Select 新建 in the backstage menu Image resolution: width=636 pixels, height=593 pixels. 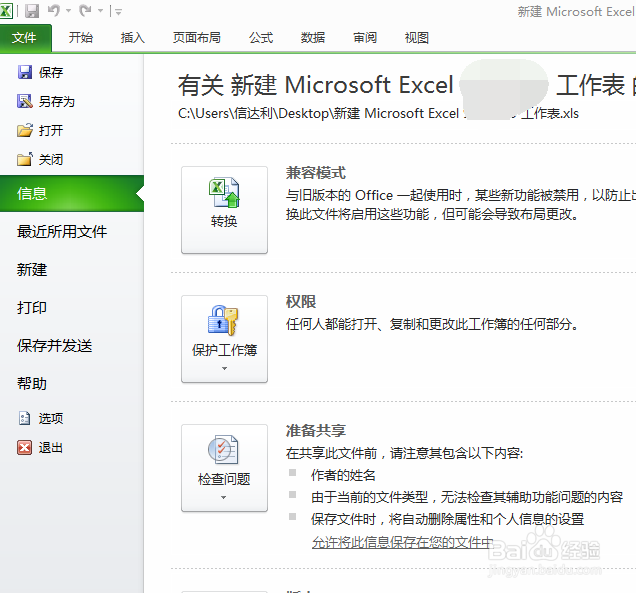[32, 270]
